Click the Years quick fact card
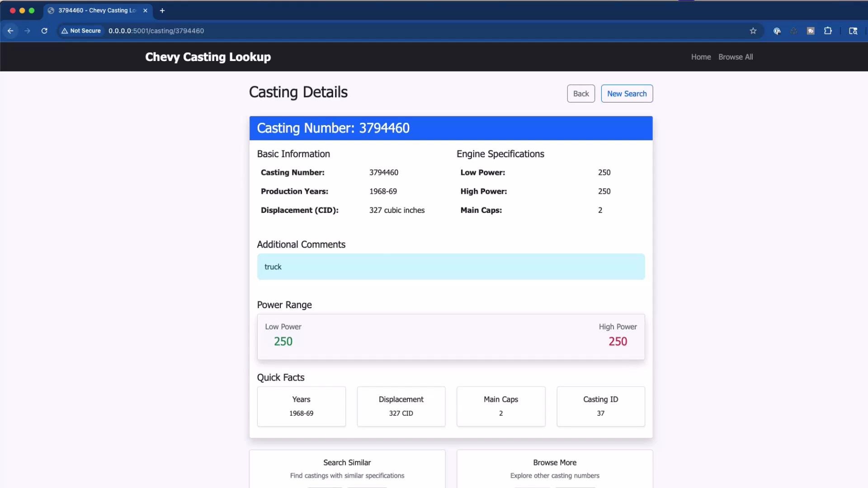This screenshot has width=868, height=488. tap(302, 406)
